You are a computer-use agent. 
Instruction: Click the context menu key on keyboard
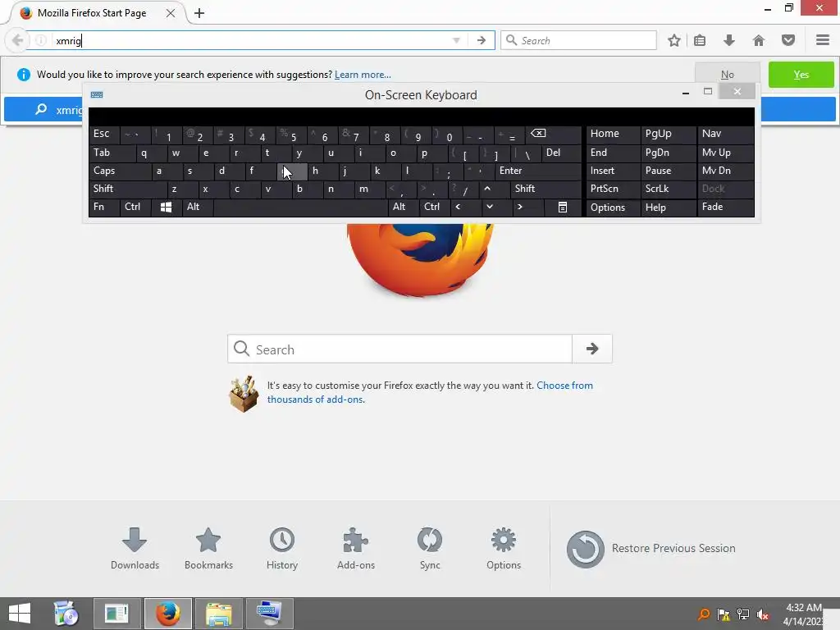(562, 207)
